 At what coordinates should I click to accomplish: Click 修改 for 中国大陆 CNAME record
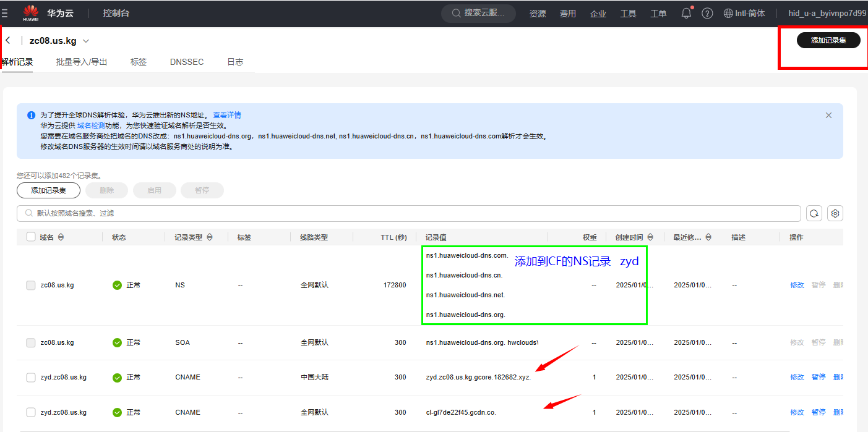tap(797, 377)
